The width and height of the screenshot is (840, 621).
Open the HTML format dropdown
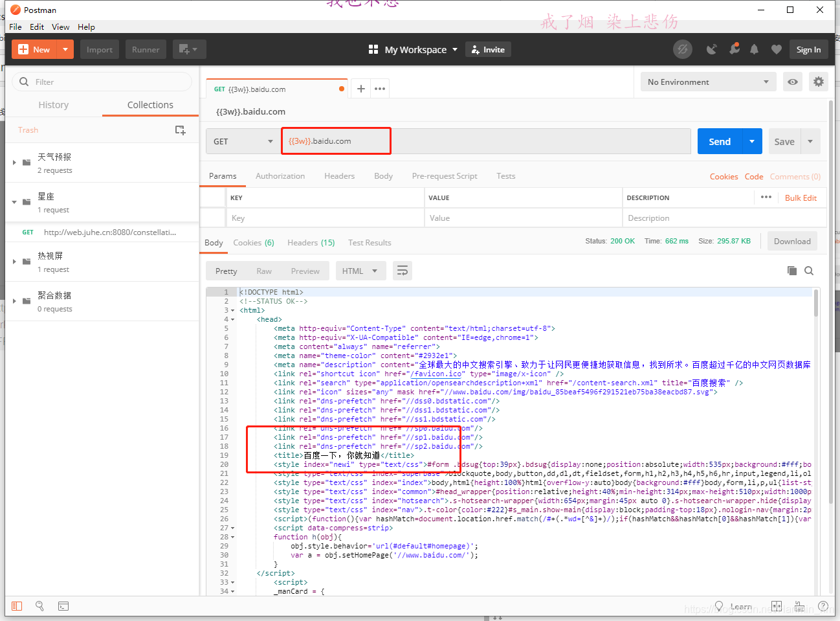tap(360, 271)
